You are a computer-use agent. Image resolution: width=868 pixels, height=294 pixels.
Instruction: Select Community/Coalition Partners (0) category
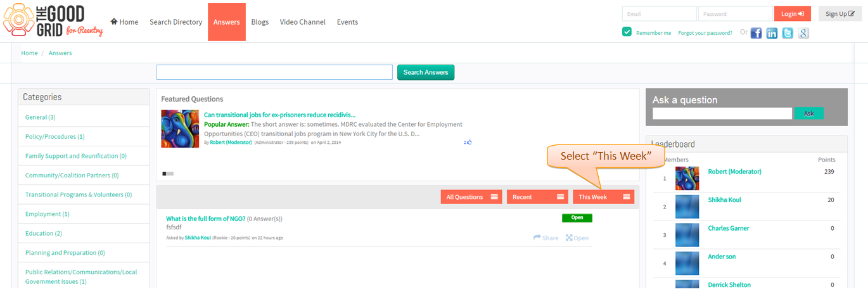pyautogui.click(x=72, y=176)
